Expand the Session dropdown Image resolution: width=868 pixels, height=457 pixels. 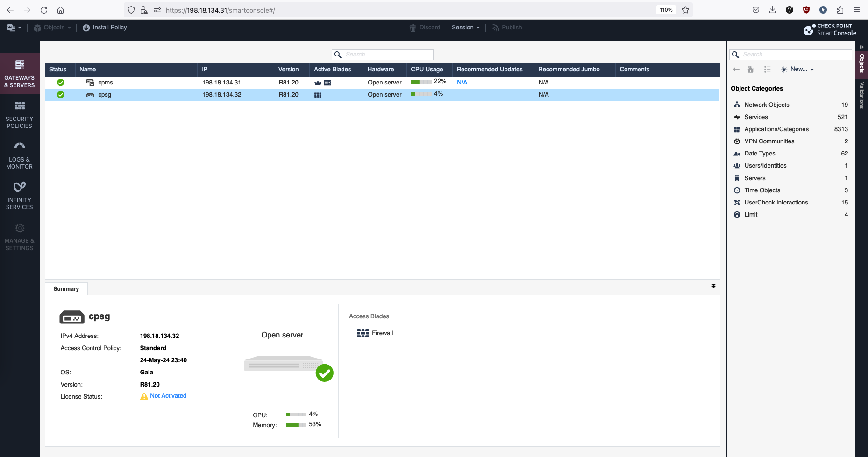[x=465, y=28]
